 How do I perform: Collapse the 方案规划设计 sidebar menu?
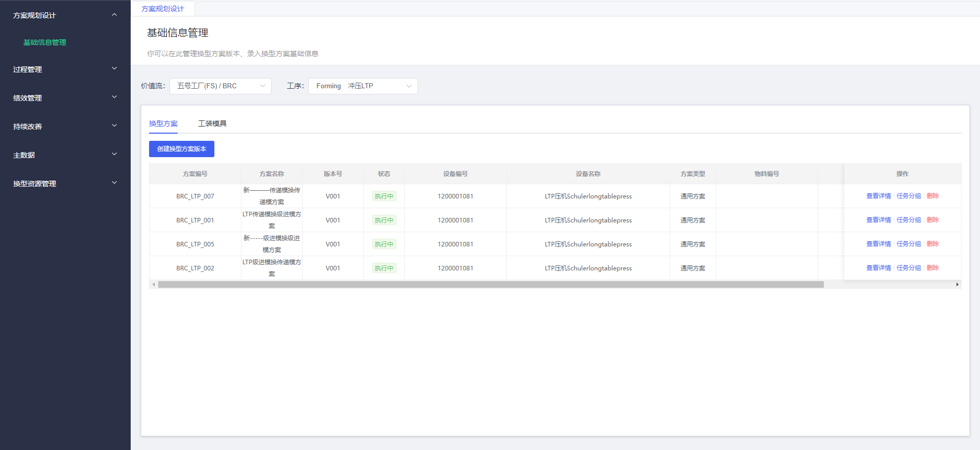65,15
